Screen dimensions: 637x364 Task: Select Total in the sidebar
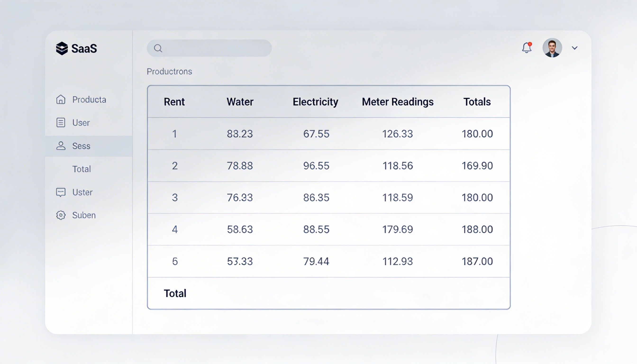click(x=82, y=169)
